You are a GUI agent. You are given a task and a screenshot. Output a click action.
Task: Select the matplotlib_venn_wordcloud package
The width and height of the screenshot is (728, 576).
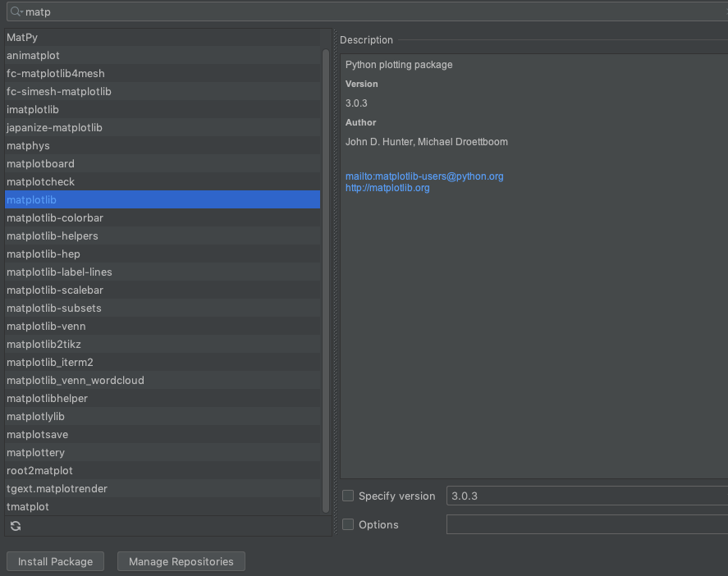(163, 381)
